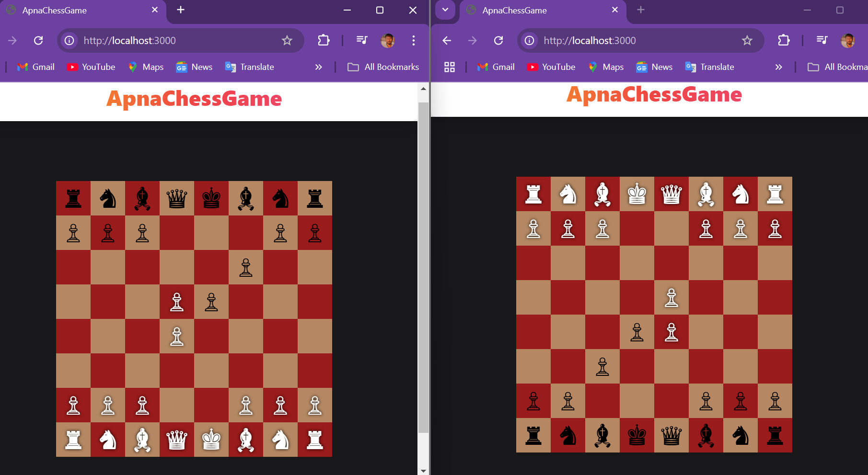868x475 pixels.
Task: Select the advanced white pawn on the left board
Action: pos(176,302)
